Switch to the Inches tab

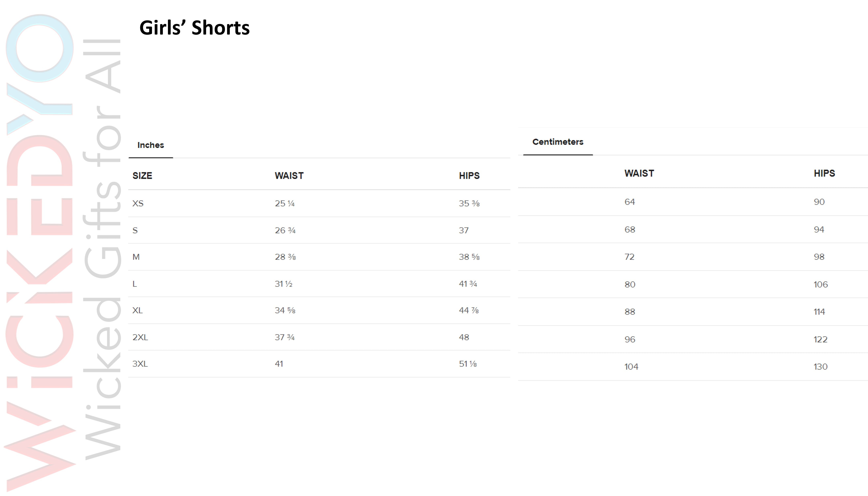(x=151, y=145)
